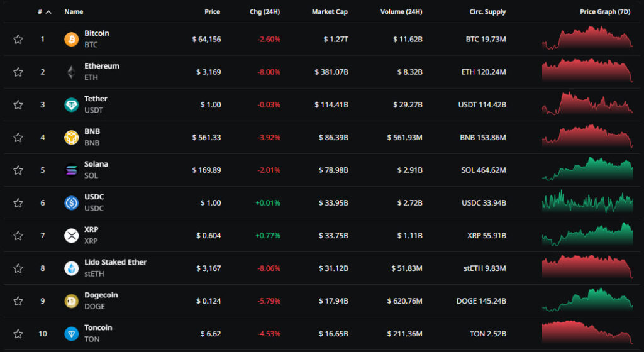Click the BNB coin logo icon

(x=72, y=138)
